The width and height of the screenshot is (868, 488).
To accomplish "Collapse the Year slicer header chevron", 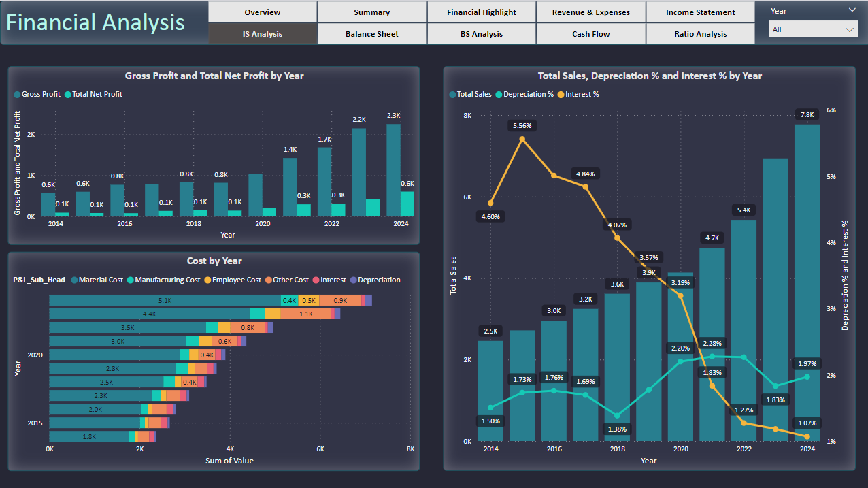I will pyautogui.click(x=852, y=10).
